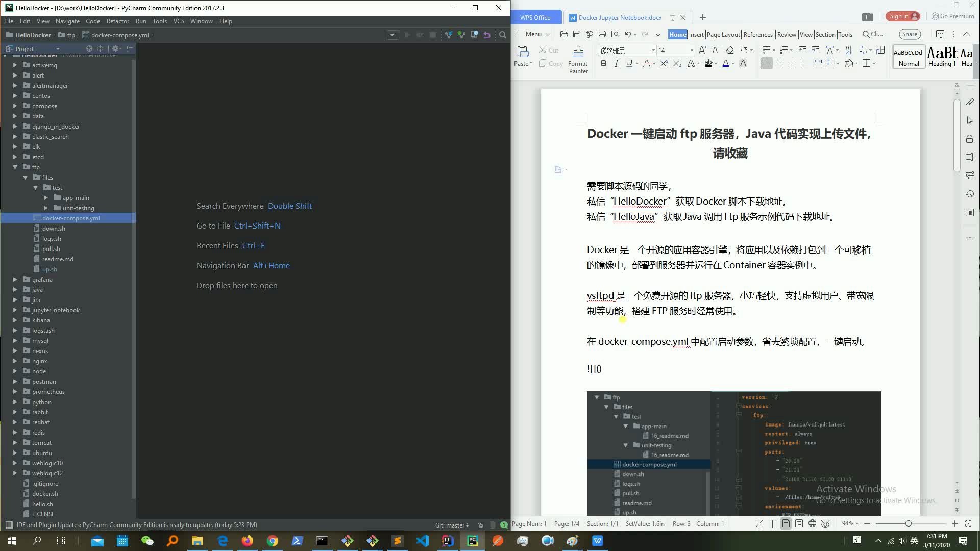Open the font size dropdown
Screen dimensions: 980x551
[692, 50]
